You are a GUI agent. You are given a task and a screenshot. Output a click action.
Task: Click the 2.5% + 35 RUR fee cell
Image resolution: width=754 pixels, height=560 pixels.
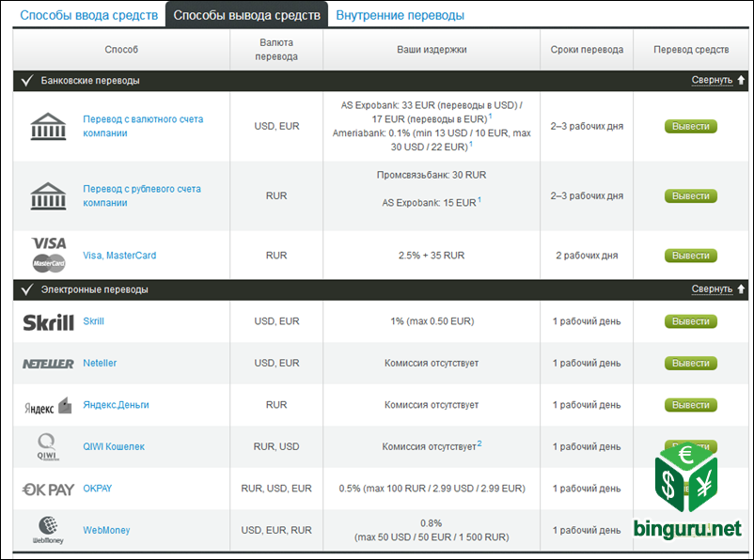432,256
